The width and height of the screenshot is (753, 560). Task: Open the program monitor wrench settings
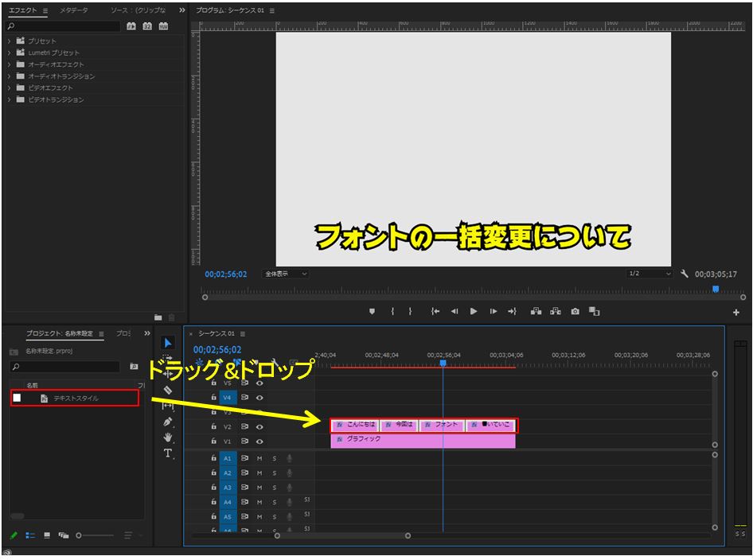coord(685,274)
